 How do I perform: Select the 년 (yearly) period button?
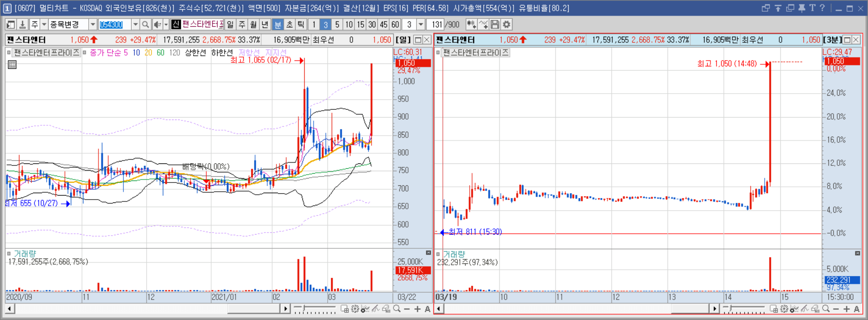(265, 24)
